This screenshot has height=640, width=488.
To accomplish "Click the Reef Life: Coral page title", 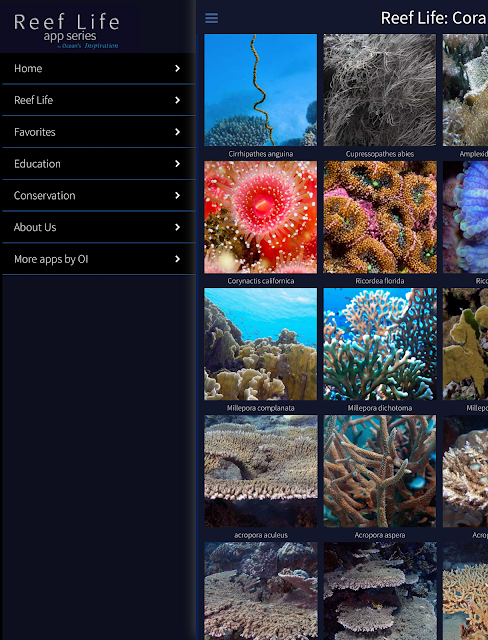I will click(x=434, y=18).
